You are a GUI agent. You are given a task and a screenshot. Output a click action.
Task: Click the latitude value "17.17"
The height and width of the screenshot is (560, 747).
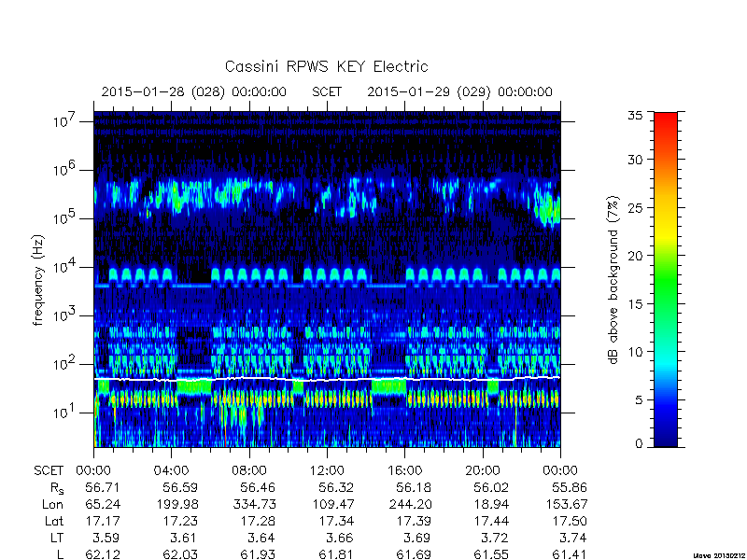click(x=103, y=522)
